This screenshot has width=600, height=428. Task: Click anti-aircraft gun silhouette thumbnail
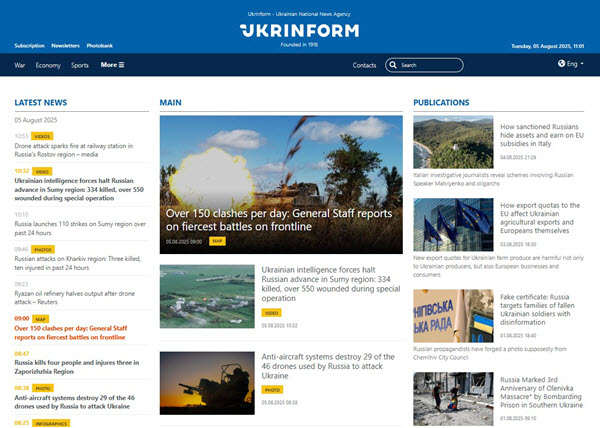pyautogui.click(x=207, y=383)
